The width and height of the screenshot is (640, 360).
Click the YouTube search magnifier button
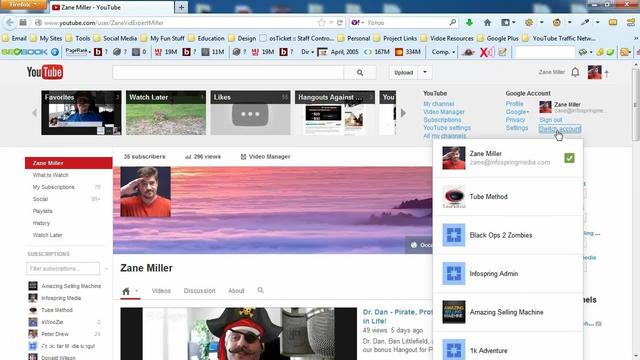coord(360,72)
